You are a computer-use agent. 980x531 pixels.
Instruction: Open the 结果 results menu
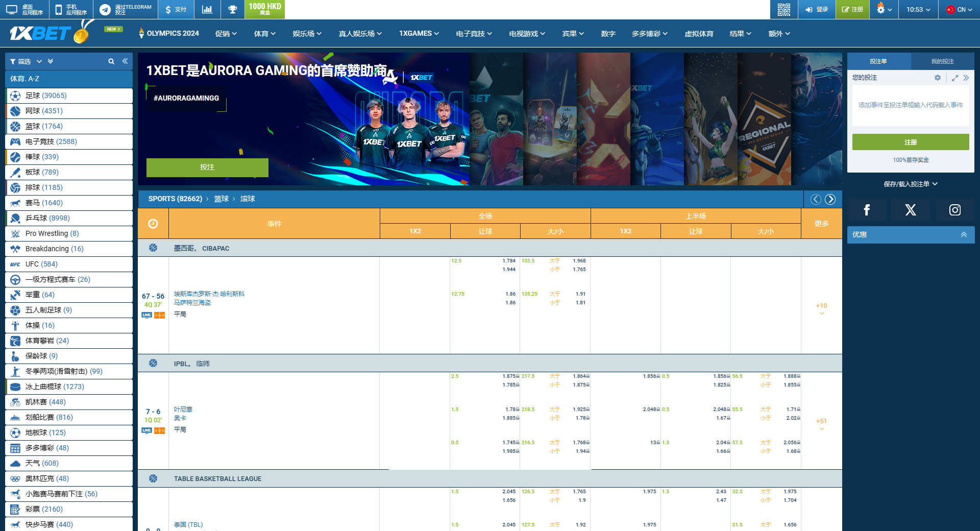[740, 34]
